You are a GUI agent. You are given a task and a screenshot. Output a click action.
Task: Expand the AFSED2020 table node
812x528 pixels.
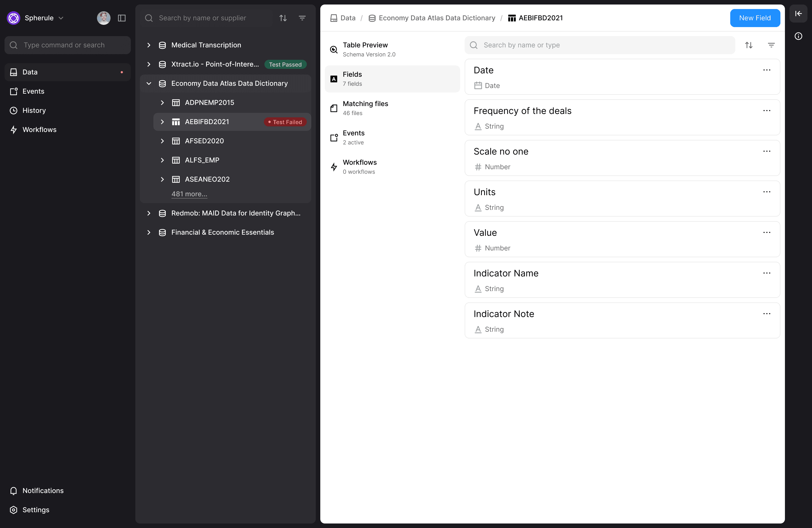click(x=162, y=141)
